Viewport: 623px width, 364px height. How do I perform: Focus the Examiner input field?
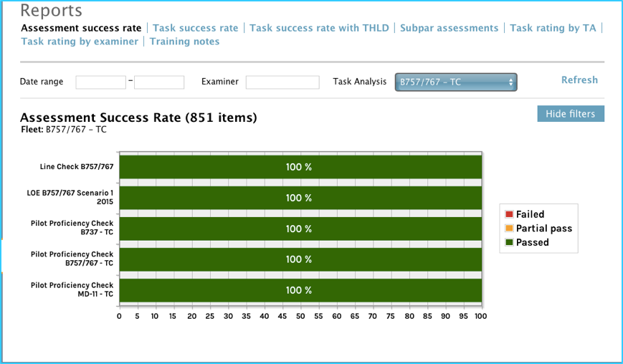click(x=282, y=82)
